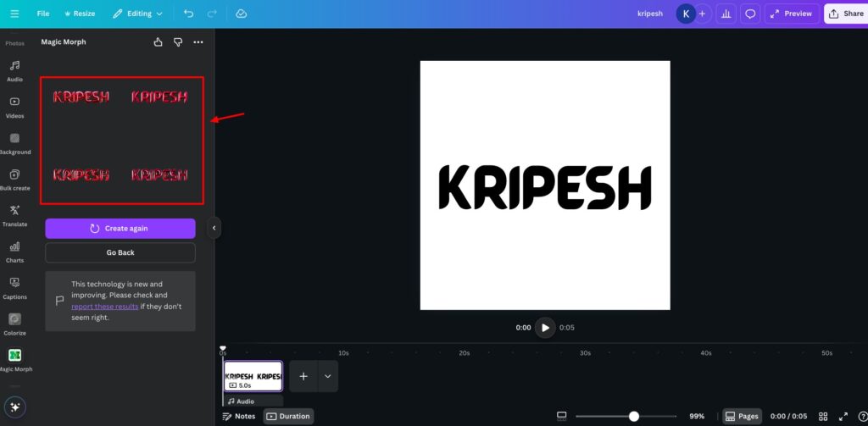Open the Resize menu
The width and height of the screenshot is (868, 426).
coord(80,14)
